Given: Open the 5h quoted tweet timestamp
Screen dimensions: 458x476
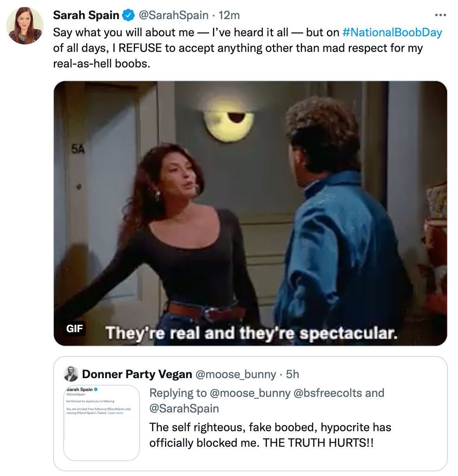Looking at the screenshot, I should pos(293,374).
